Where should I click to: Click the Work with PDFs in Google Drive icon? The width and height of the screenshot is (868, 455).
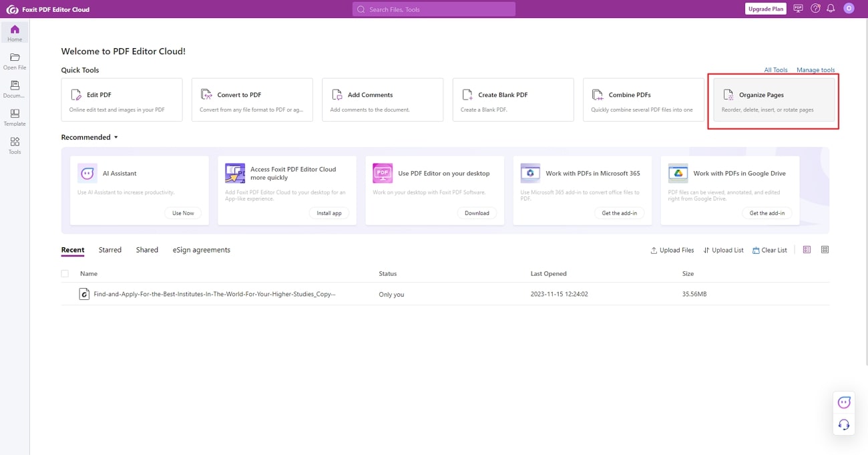[x=678, y=173]
